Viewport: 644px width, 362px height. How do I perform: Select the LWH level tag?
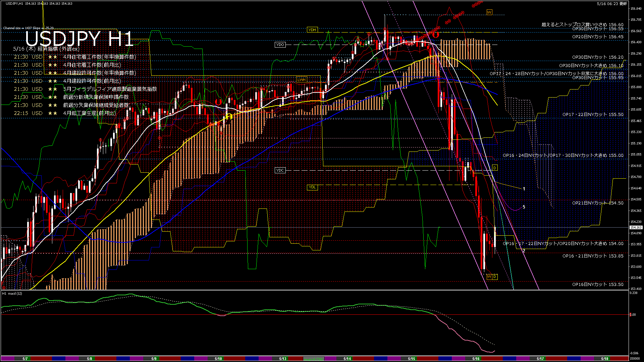click(x=302, y=79)
